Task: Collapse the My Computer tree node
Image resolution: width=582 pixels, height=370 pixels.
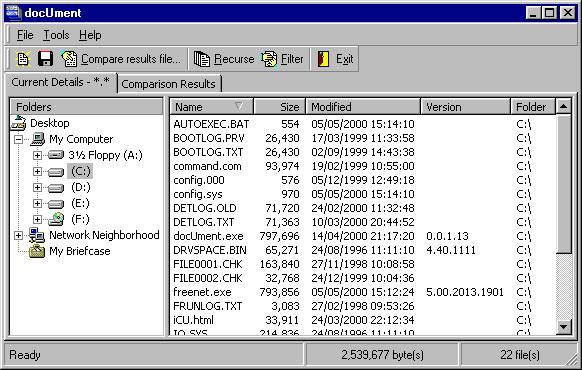Action: coord(18,140)
